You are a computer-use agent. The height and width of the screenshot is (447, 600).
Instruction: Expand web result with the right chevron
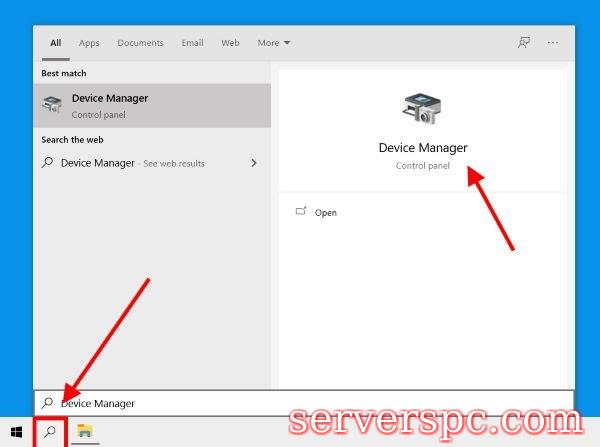(254, 163)
